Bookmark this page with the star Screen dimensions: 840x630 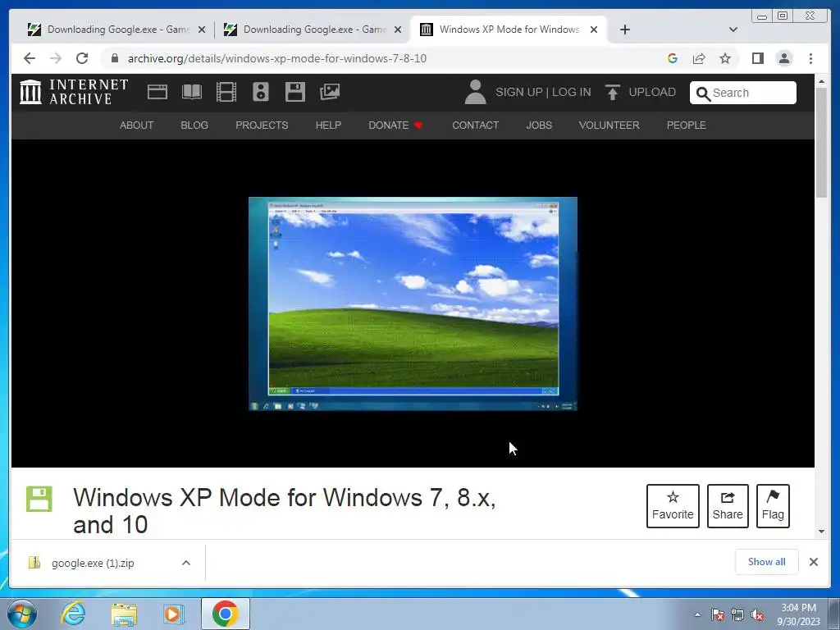click(725, 58)
